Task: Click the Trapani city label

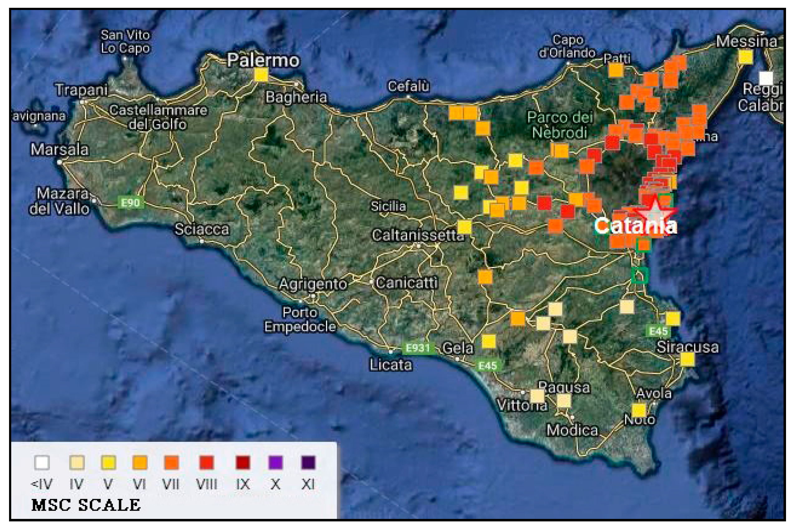Action: pos(81,90)
